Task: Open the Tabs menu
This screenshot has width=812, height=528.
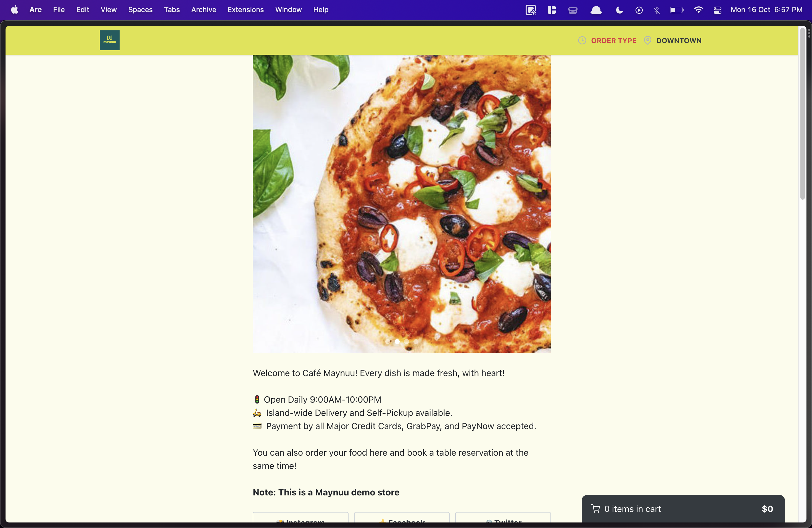Action: (x=172, y=10)
